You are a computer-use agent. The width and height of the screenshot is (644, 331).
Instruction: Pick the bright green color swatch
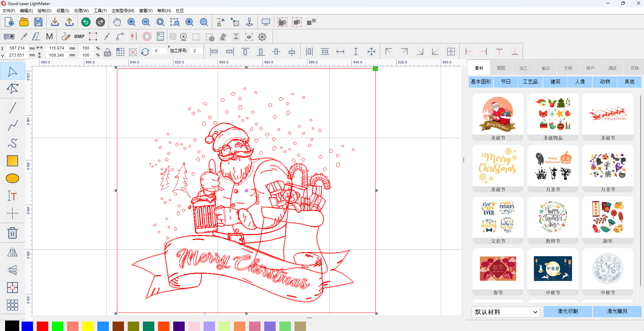tap(58, 326)
